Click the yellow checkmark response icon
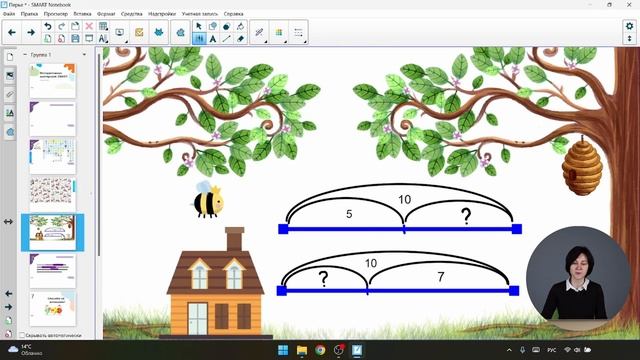Screen dimensions: 640x360 click(x=139, y=32)
